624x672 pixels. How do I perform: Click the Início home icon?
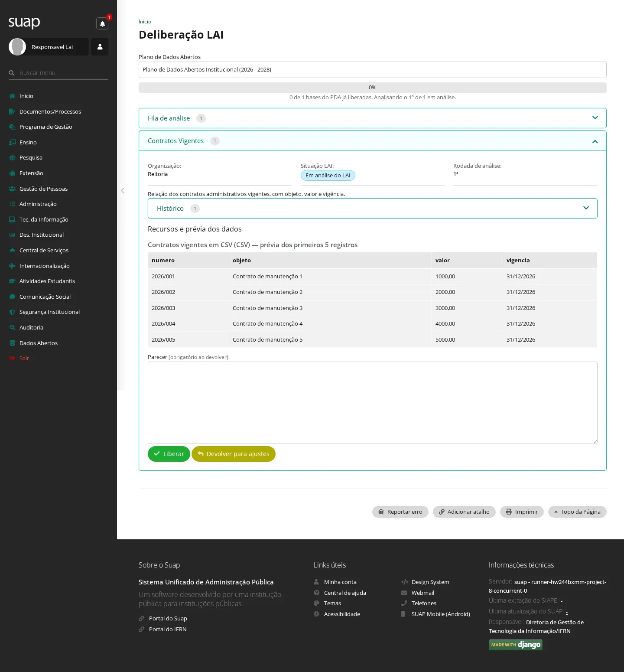[12, 96]
